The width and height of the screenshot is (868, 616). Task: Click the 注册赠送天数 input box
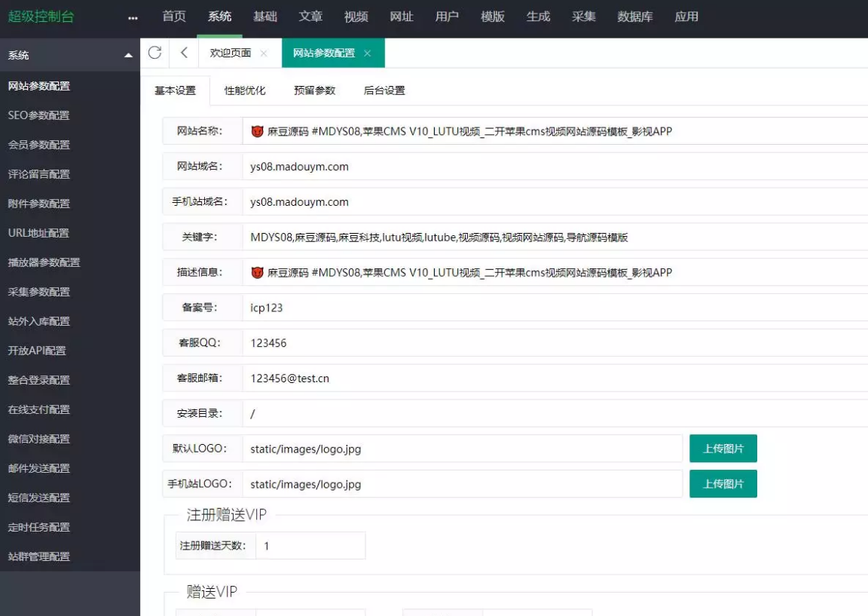coord(310,546)
